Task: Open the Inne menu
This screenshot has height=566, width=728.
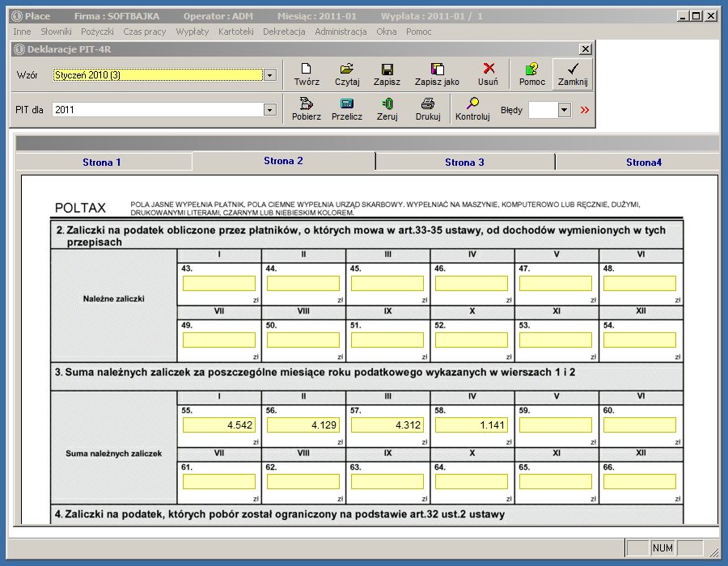Action: [x=23, y=32]
